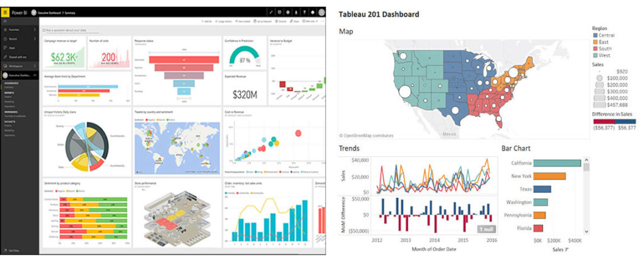This screenshot has width=644, height=269.
Task: Click the Bar Chart scrollbar thumb
Action: tap(587, 167)
